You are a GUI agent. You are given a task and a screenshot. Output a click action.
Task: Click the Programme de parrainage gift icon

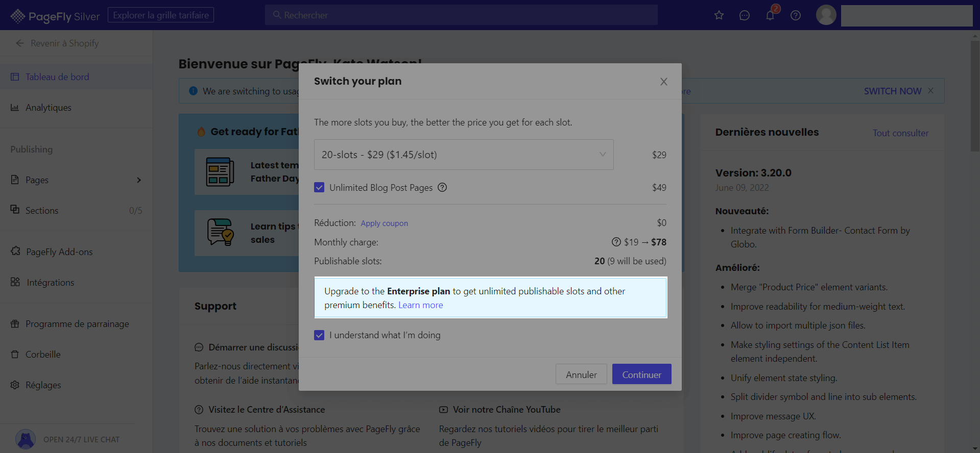coord(15,323)
